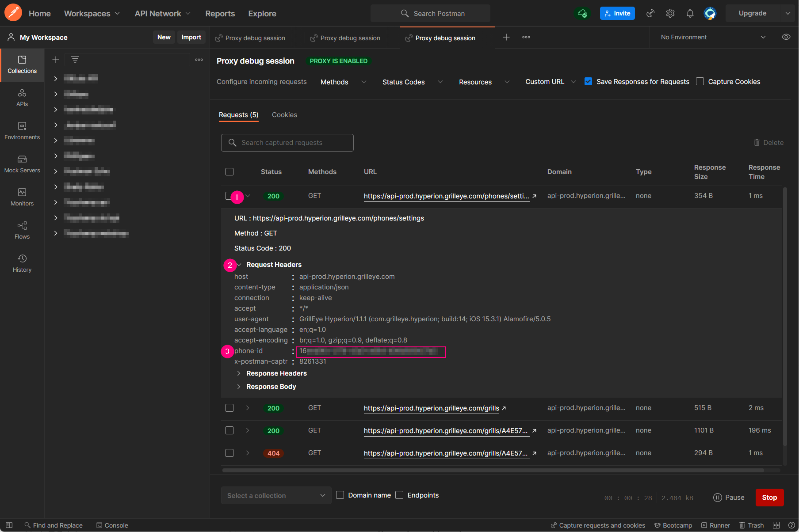Select the Requests (5) tab
The height and width of the screenshot is (532, 799).
coord(239,115)
